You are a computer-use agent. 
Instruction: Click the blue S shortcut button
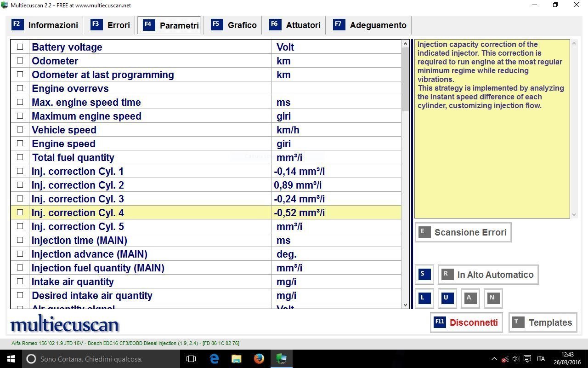[x=424, y=274]
